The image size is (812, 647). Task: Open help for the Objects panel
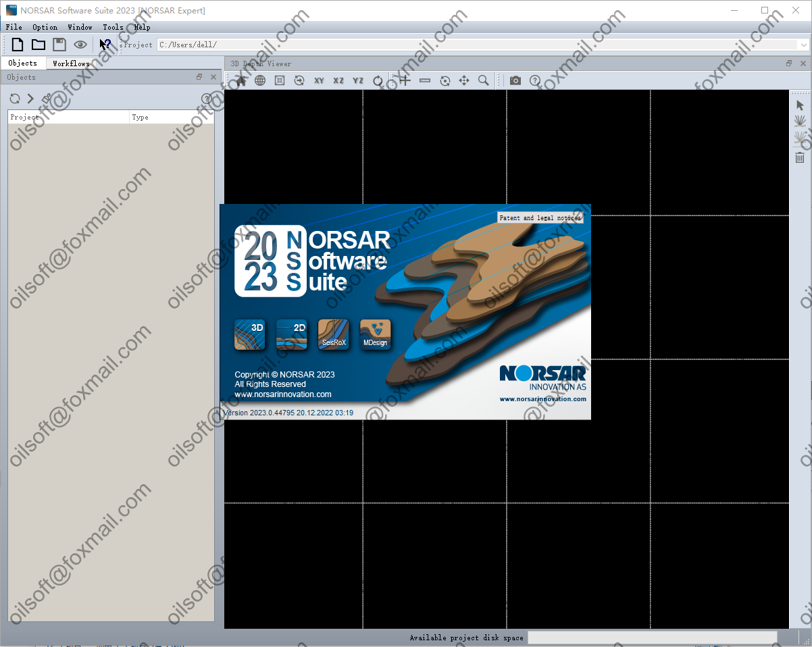[207, 99]
